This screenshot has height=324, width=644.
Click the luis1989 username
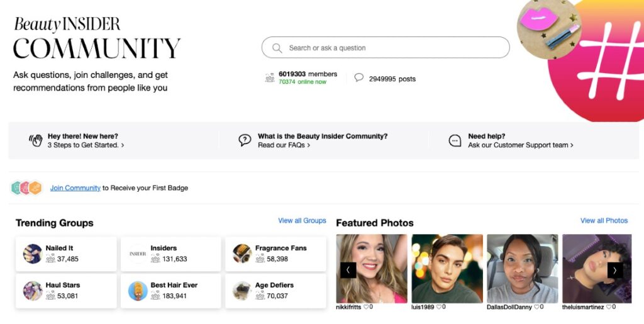click(x=423, y=307)
